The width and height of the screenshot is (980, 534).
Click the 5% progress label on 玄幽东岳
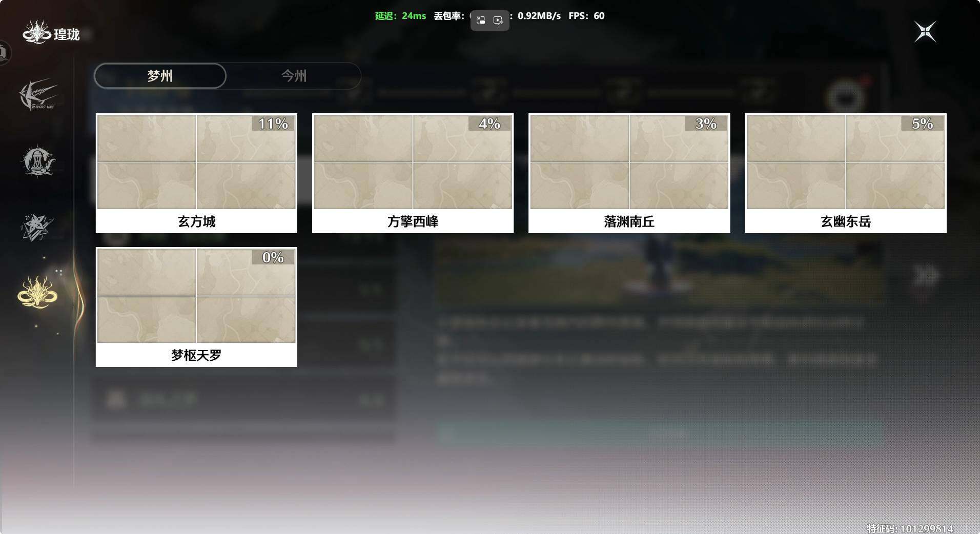pyautogui.click(x=923, y=124)
